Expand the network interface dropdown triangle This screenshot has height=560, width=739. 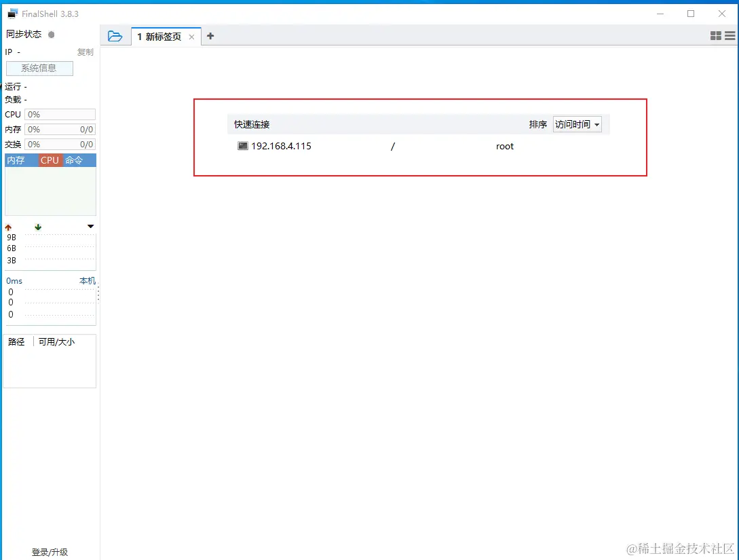pos(90,227)
